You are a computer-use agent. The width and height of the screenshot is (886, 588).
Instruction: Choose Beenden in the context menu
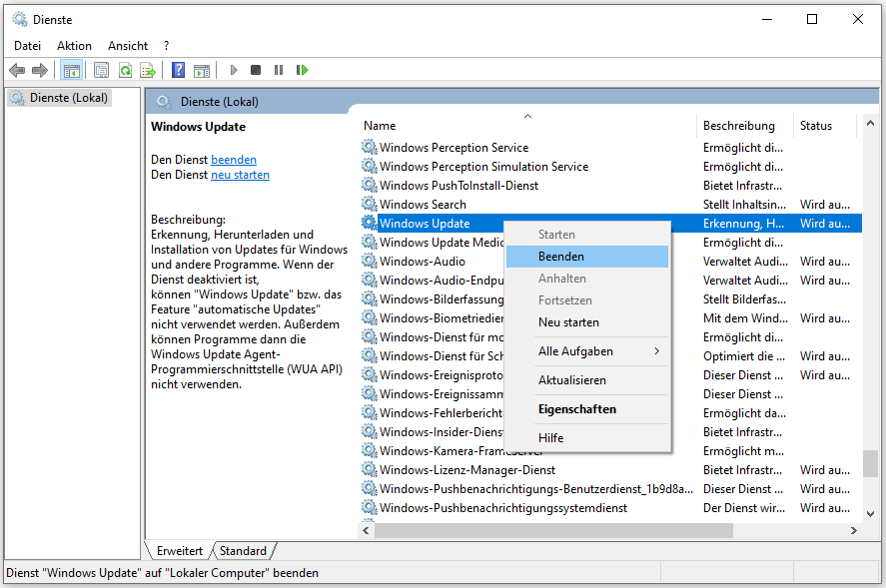(587, 257)
